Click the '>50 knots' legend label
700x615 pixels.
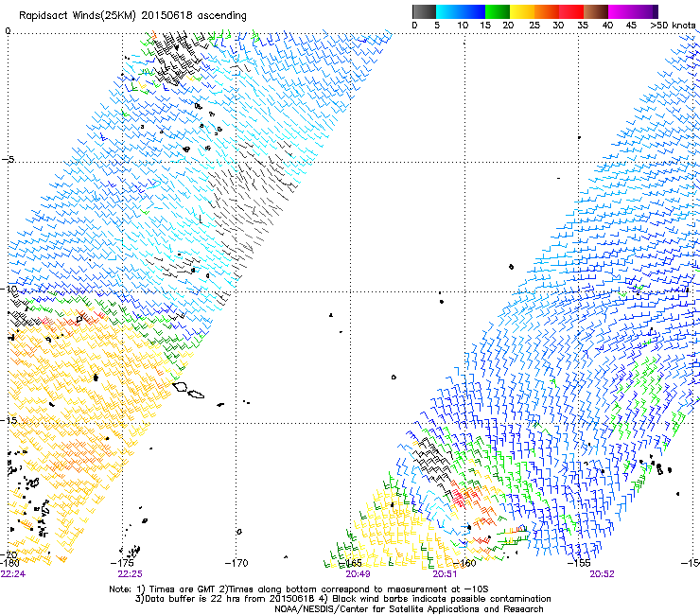click(x=673, y=26)
